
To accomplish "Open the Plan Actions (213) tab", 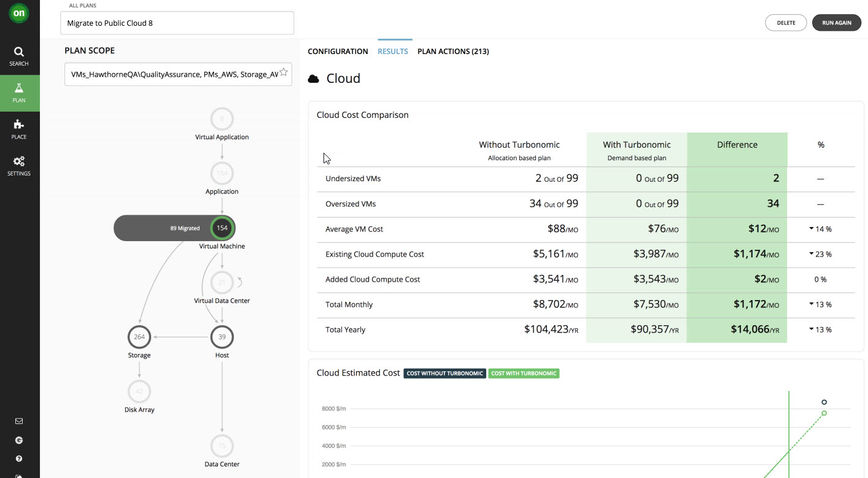I will click(x=453, y=52).
